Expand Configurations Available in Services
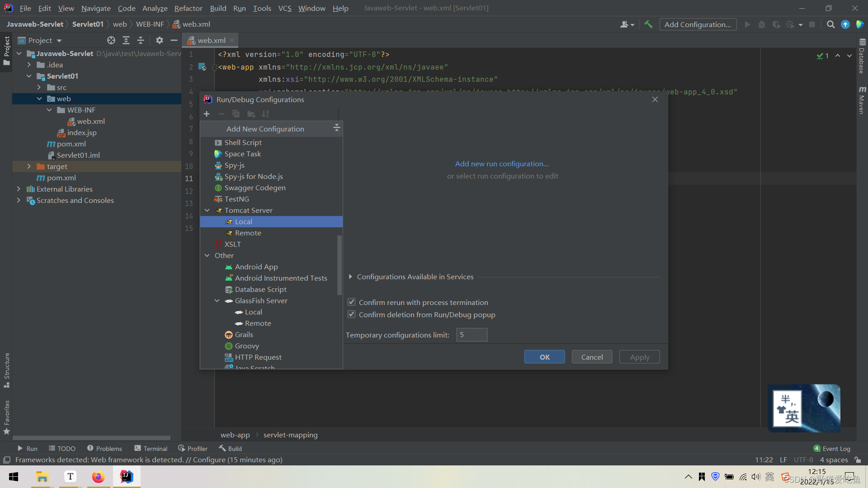This screenshot has height=488, width=868. point(350,277)
